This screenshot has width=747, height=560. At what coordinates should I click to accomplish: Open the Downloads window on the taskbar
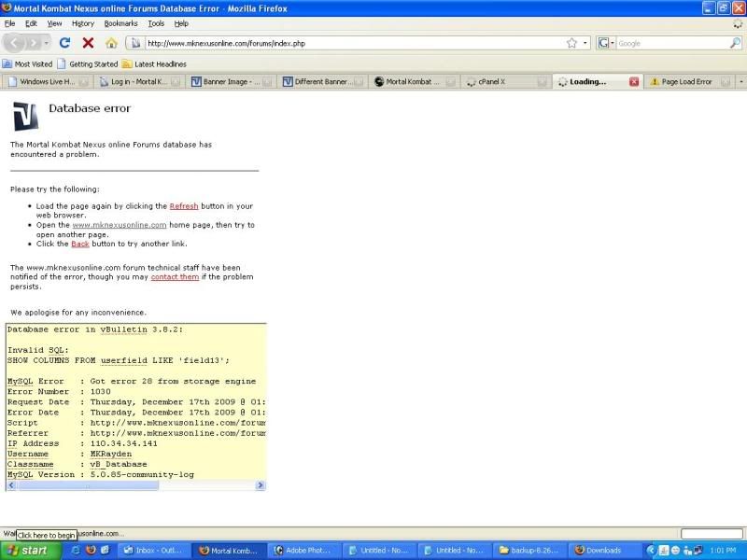(605, 551)
